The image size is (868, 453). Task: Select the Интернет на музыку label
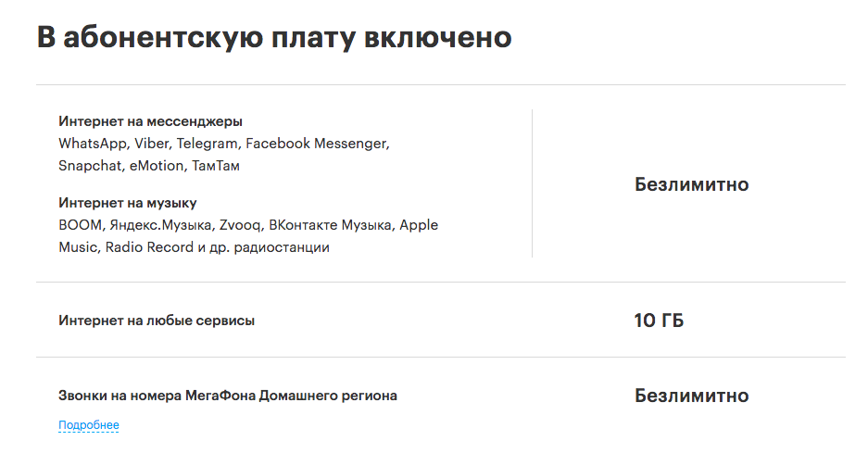click(127, 203)
